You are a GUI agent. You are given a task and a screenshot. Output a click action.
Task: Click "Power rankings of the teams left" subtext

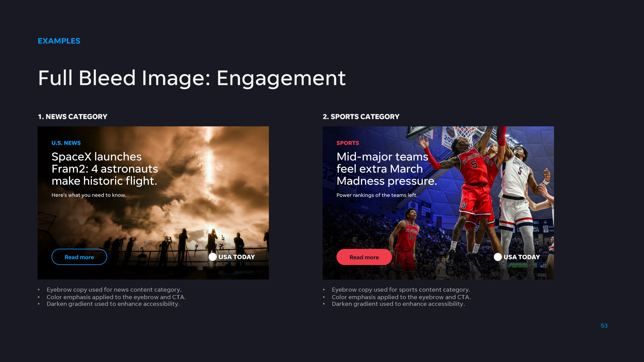tap(377, 195)
